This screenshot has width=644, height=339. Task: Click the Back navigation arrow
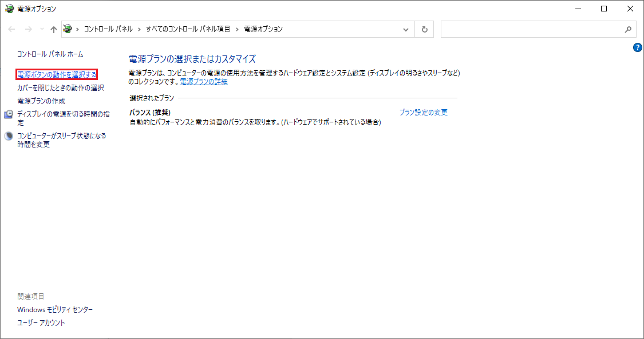point(12,29)
